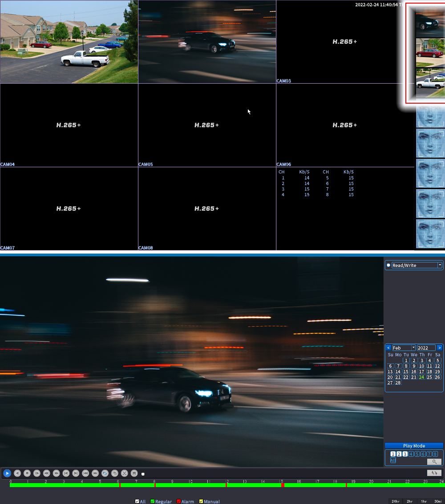
Task: Click the rewind icon
Action: (46, 473)
